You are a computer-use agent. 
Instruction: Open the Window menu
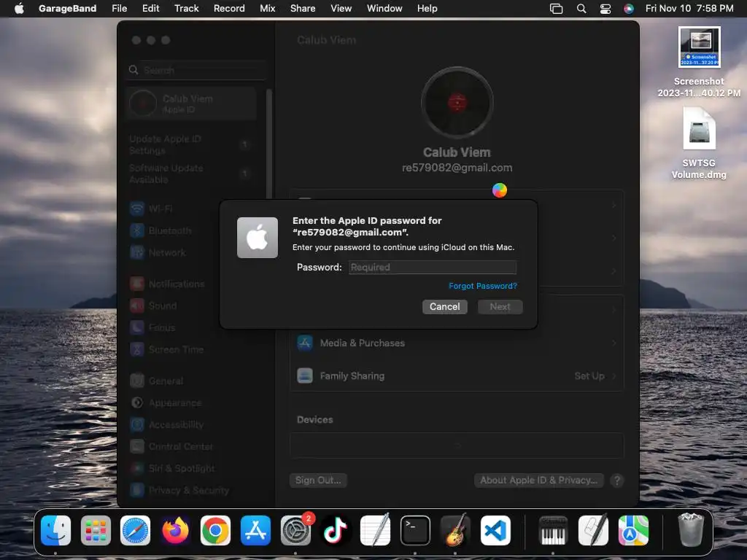384,8
